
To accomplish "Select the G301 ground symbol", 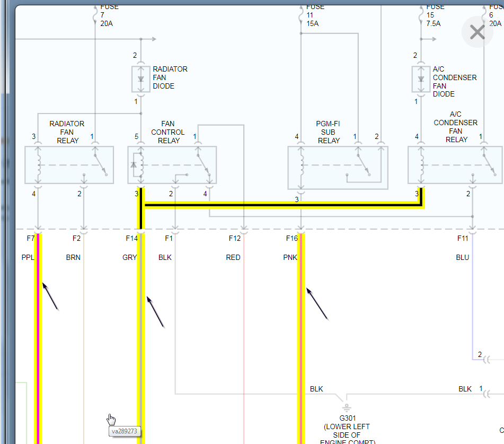I will pos(346,407).
